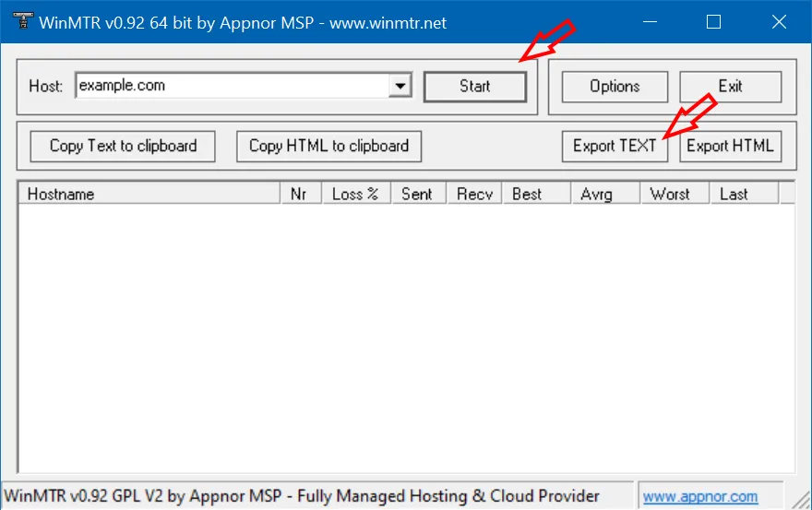This screenshot has height=510, width=812.
Task: Click the Exit button
Action: point(730,87)
